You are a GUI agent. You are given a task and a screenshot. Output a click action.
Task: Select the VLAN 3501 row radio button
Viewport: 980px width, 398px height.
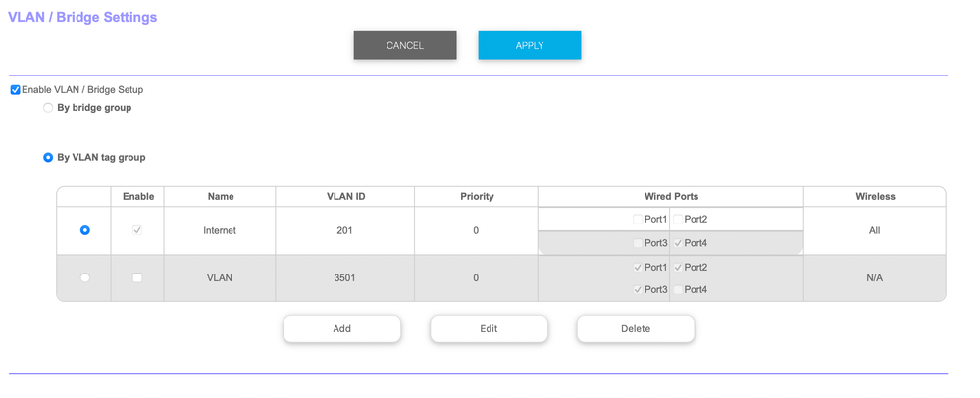(x=85, y=277)
